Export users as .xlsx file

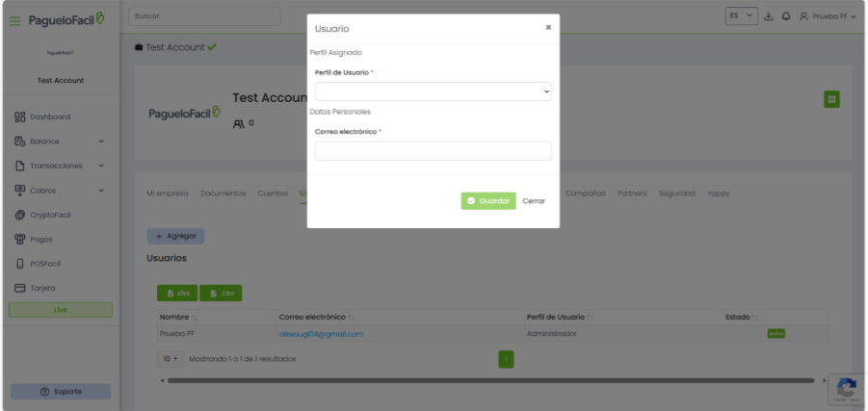coord(177,293)
